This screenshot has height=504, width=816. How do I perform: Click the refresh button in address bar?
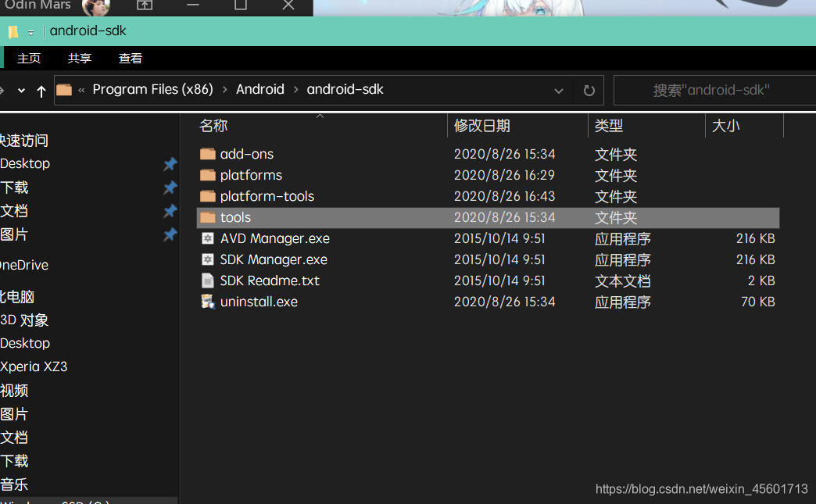(x=589, y=91)
